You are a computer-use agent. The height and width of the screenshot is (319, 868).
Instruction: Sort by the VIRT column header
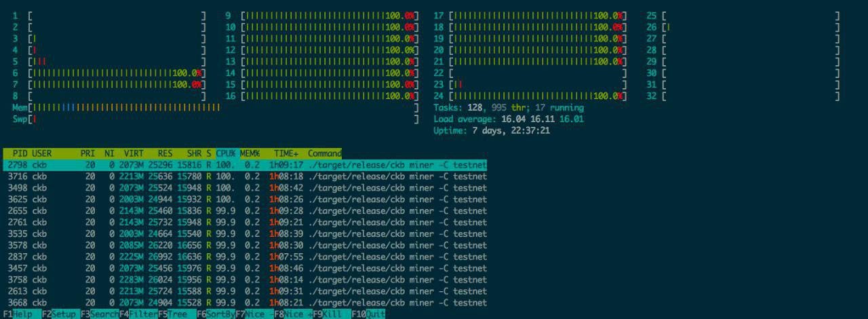[x=133, y=153]
